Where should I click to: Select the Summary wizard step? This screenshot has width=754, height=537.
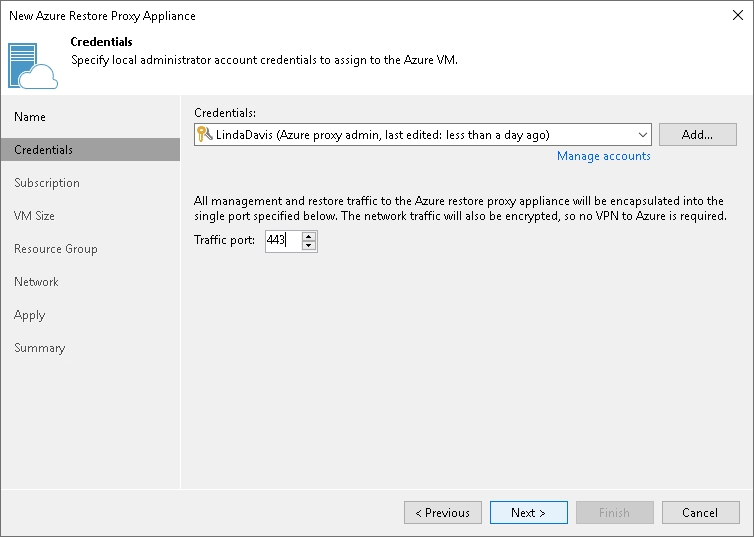(x=39, y=348)
